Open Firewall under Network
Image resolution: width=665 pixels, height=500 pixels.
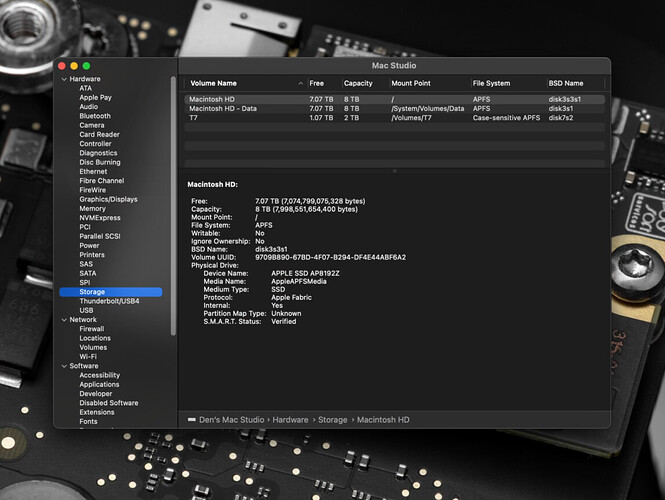pos(92,329)
